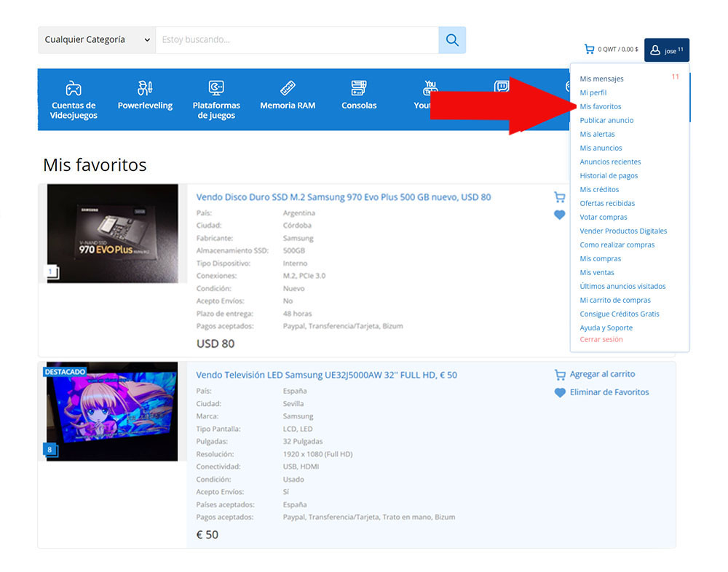Click the 'USD 80' price

click(x=215, y=344)
